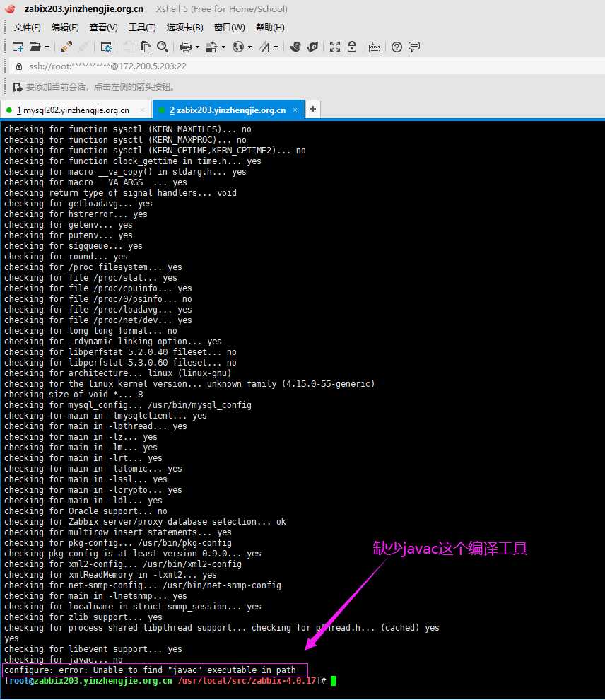The image size is (605, 700).
Task: Click the add-session arrow flag icon
Action: pos(18,86)
